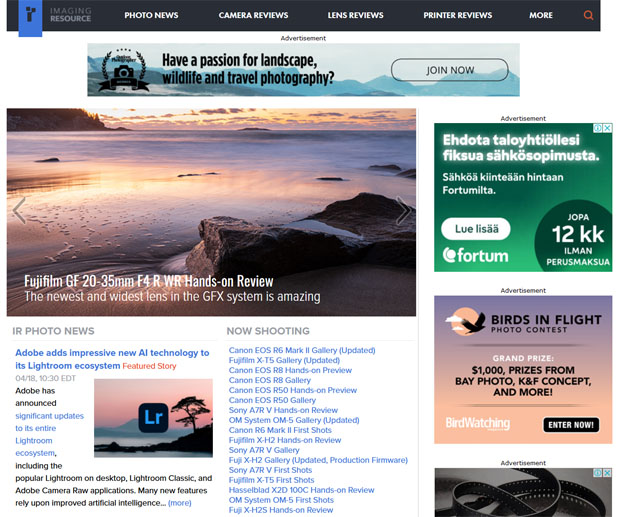Screen dimensions: 620x517
Task: Click AdChoices icon on film reel ad
Action: click(598, 473)
